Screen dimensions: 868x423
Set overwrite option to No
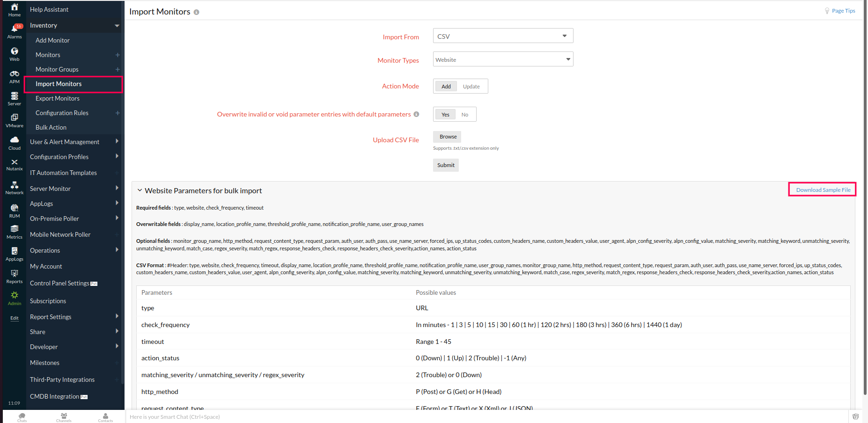[x=464, y=115]
